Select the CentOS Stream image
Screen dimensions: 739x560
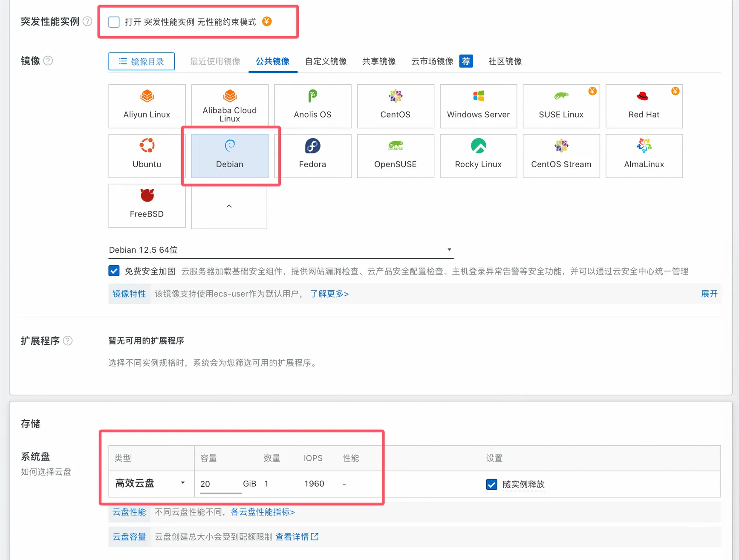561,156
